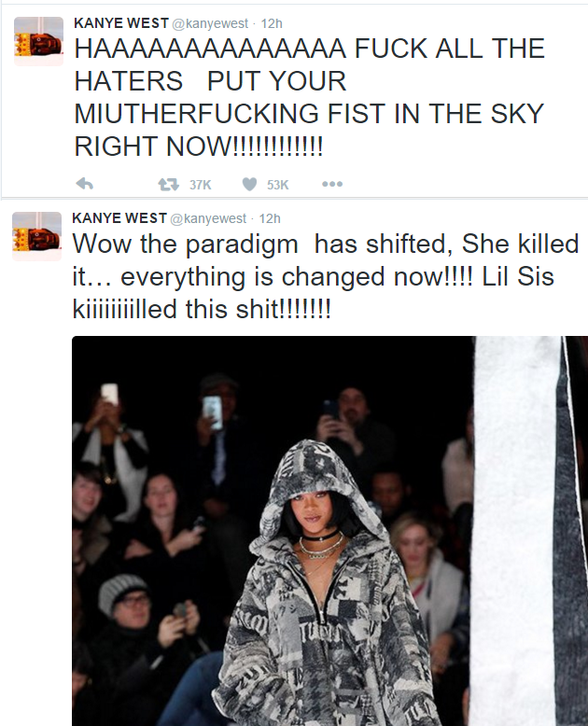Click the reply arrow on the first tweet
Viewport: 588px width, 726px height.
click(x=84, y=184)
